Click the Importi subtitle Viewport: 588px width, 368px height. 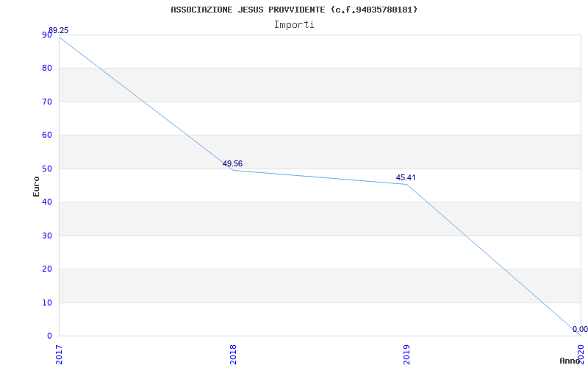coord(294,24)
